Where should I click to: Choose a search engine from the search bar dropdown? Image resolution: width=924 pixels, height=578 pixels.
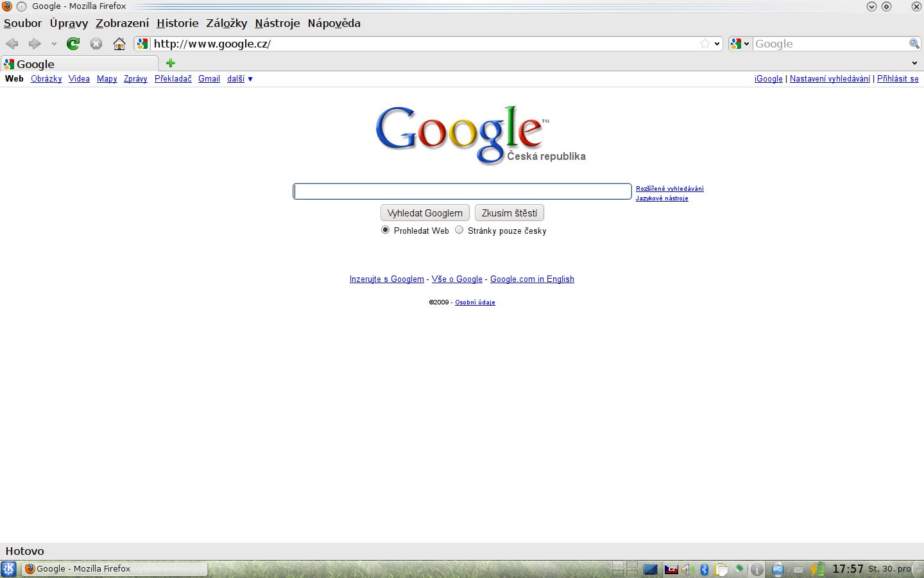(x=740, y=44)
